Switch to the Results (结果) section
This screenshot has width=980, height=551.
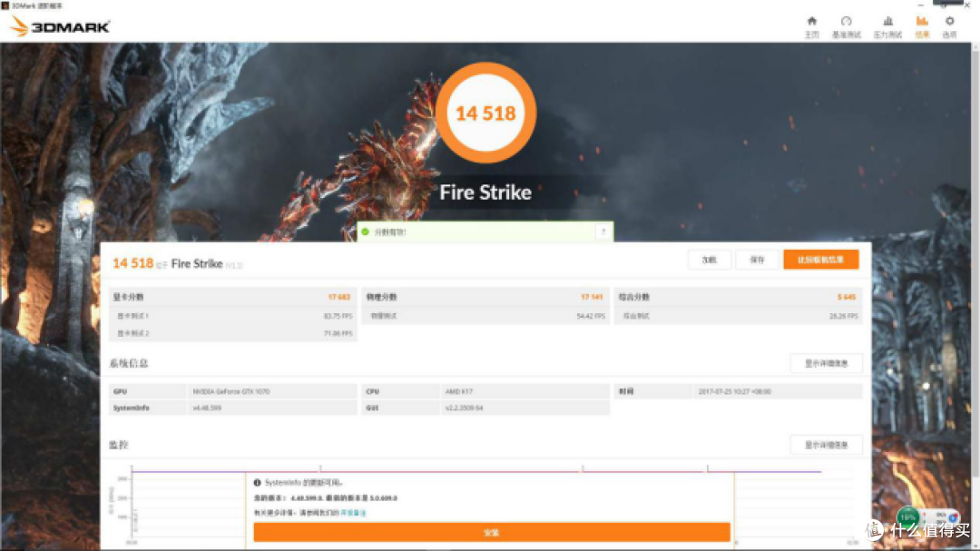[922, 27]
